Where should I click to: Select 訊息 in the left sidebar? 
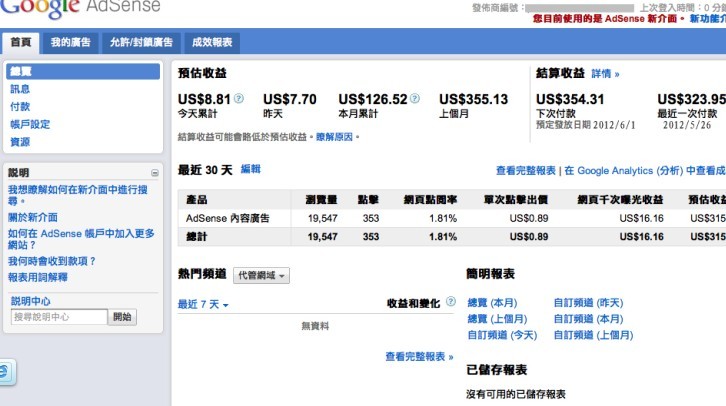20,89
